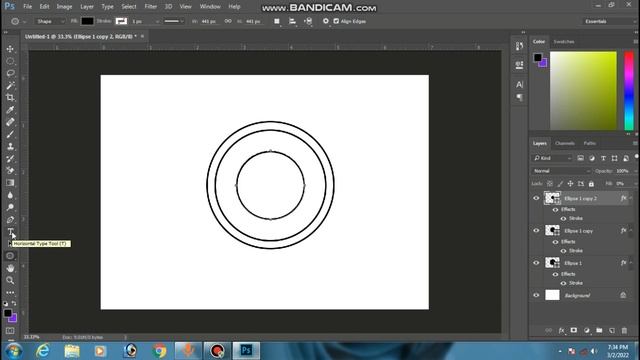Screen dimensions: 640x360
Task: Open the stroke line type dropdown
Action: pos(174,21)
